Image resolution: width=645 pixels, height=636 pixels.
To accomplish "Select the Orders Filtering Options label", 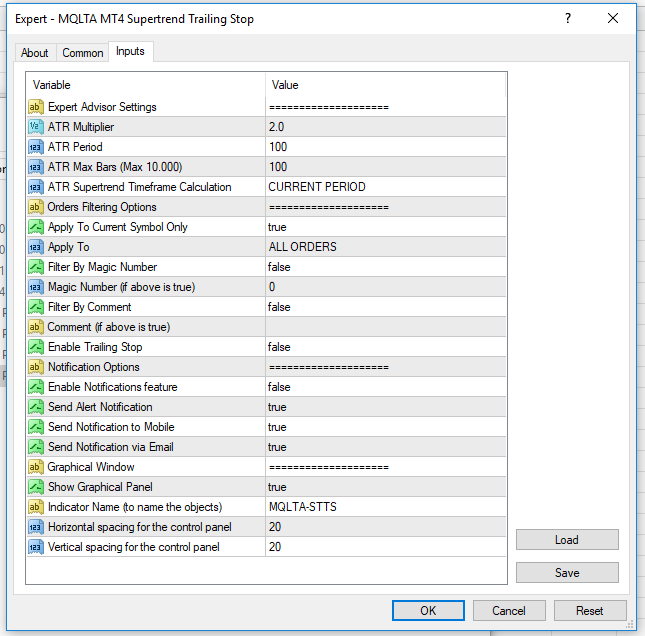I will [x=102, y=207].
